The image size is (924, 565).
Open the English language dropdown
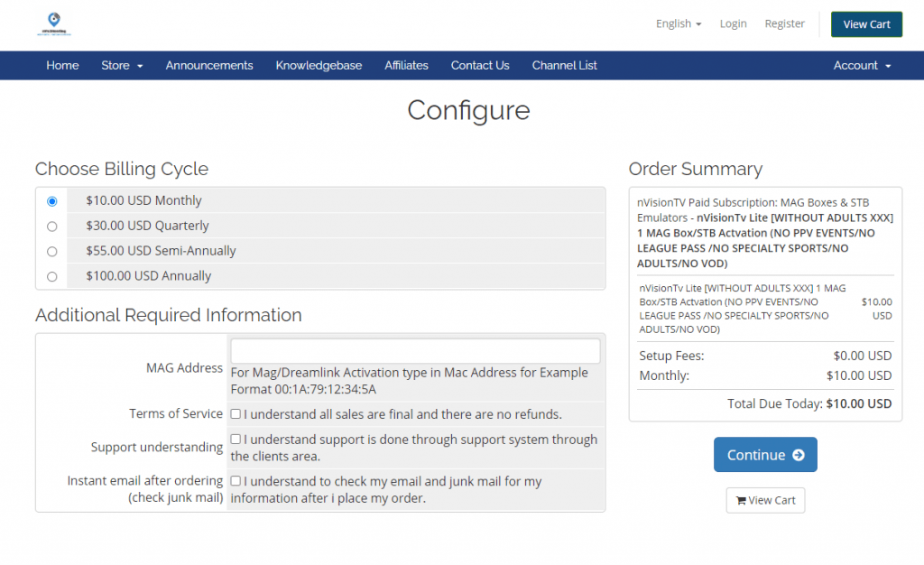tap(679, 23)
